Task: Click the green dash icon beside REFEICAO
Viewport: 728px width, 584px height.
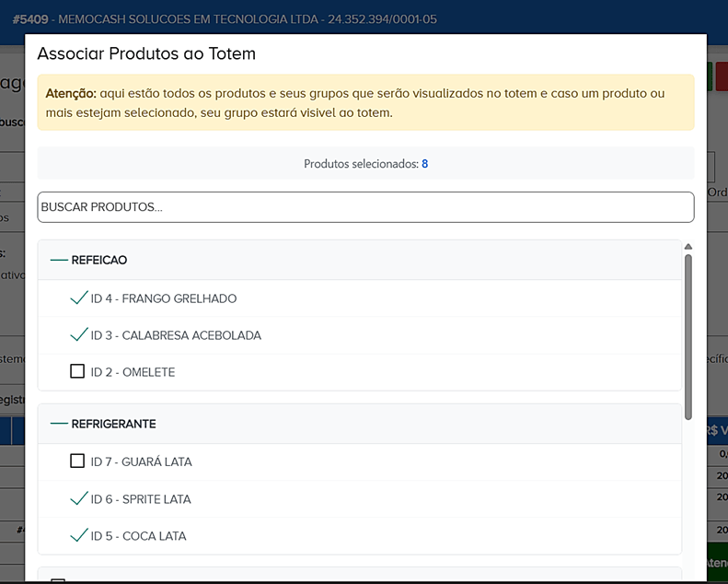Action: (x=59, y=261)
